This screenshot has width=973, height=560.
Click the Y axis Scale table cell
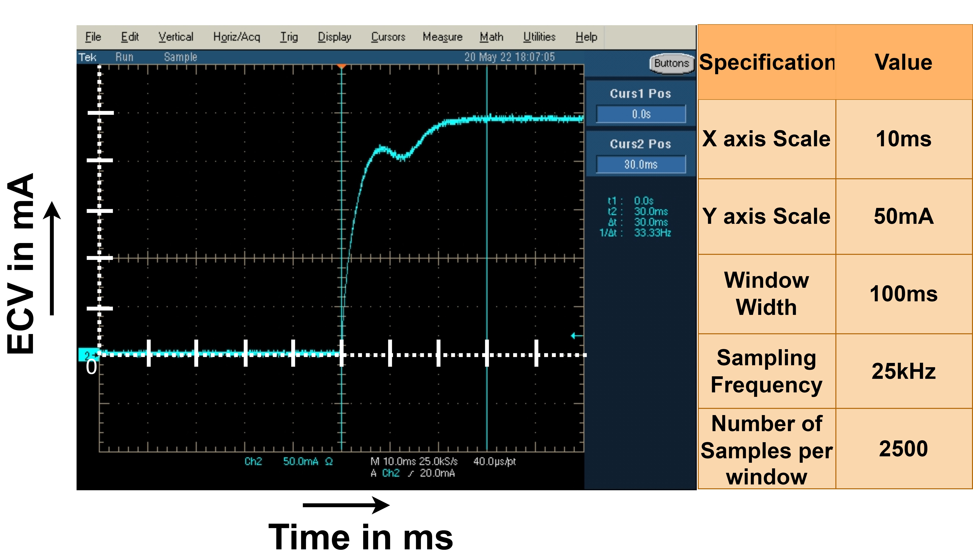click(767, 216)
